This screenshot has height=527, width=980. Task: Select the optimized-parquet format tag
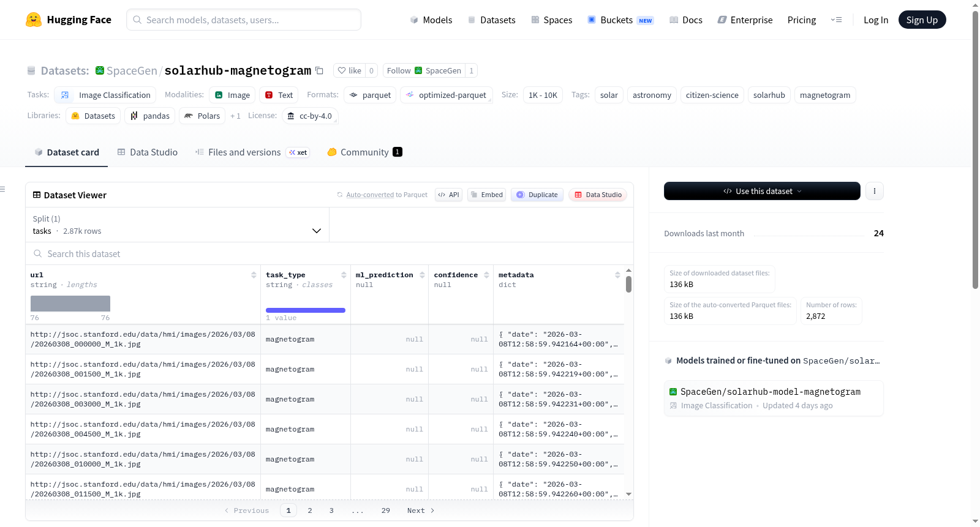point(447,95)
